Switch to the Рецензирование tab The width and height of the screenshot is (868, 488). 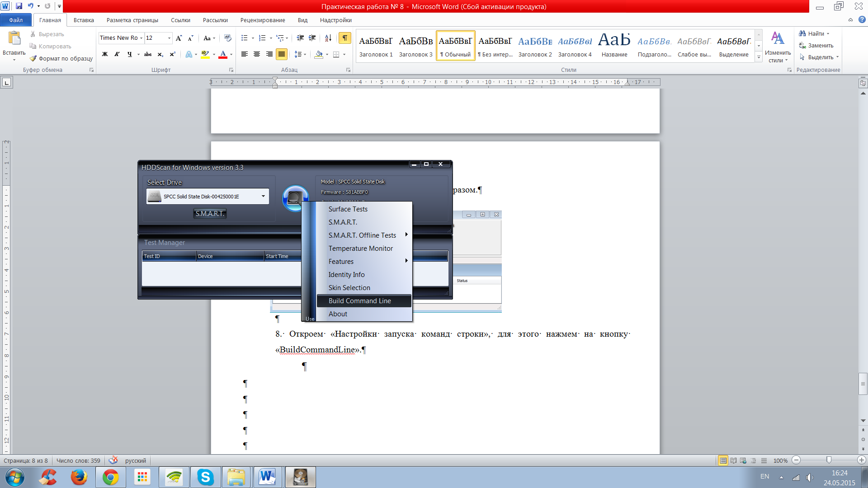click(263, 20)
